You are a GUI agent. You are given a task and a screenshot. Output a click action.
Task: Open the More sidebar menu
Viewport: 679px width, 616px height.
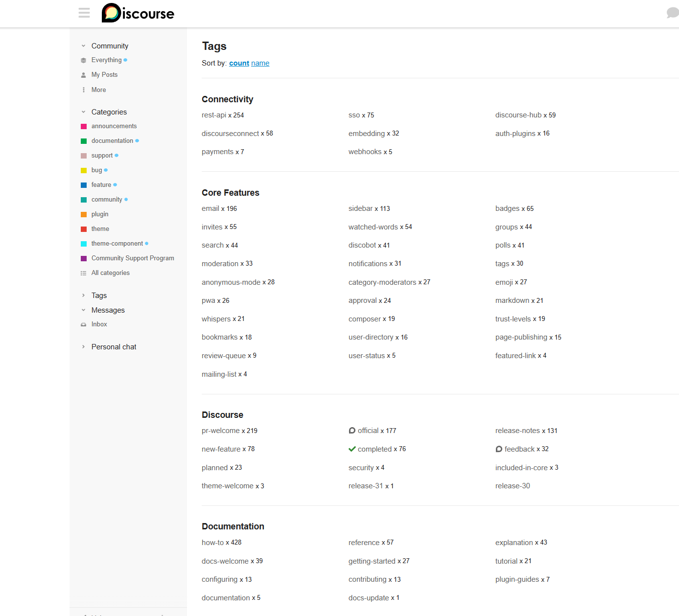tap(98, 90)
